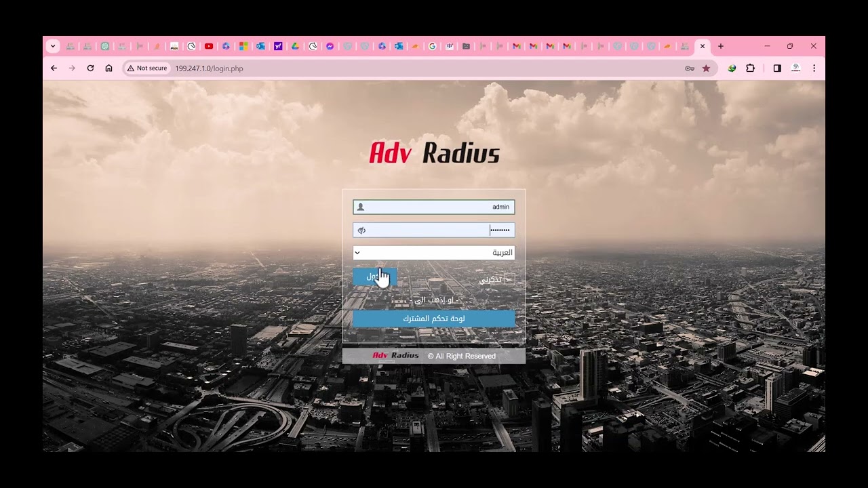Tick the تذكرني remember me checkbox
Image resolution: width=868 pixels, height=488 pixels.
tap(511, 279)
